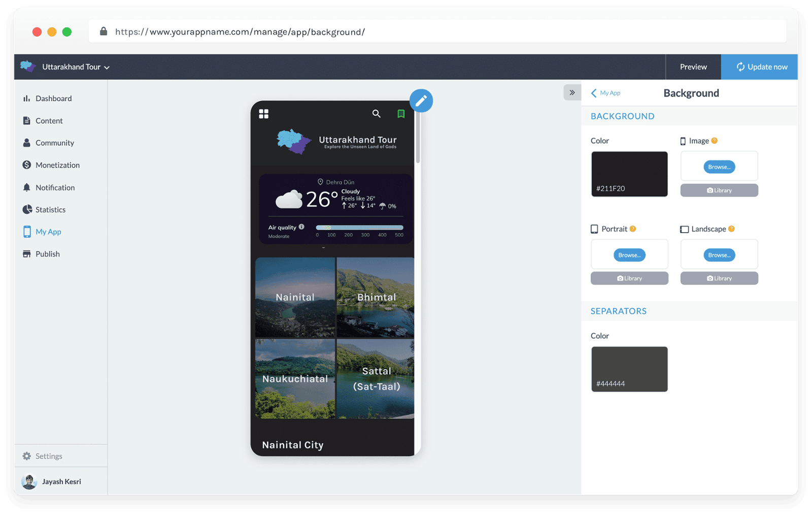Image resolution: width=812 pixels, height=515 pixels.
Task: Go back to My App panel
Action: pos(605,93)
